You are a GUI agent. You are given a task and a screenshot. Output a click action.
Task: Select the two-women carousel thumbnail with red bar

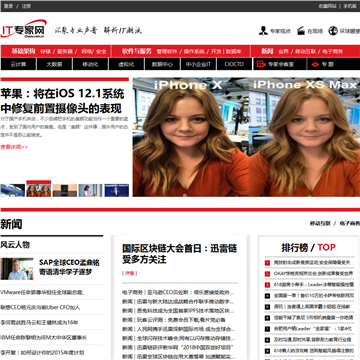coord(39,189)
